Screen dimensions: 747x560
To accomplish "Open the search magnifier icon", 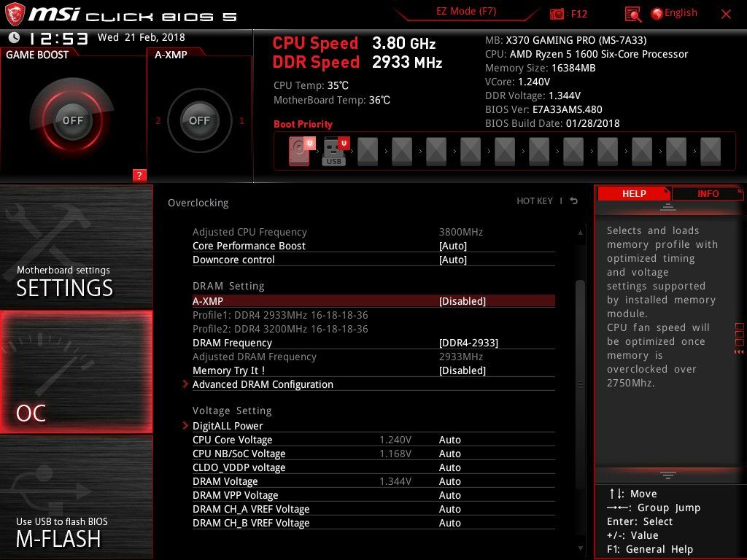I will pyautogui.click(x=633, y=14).
